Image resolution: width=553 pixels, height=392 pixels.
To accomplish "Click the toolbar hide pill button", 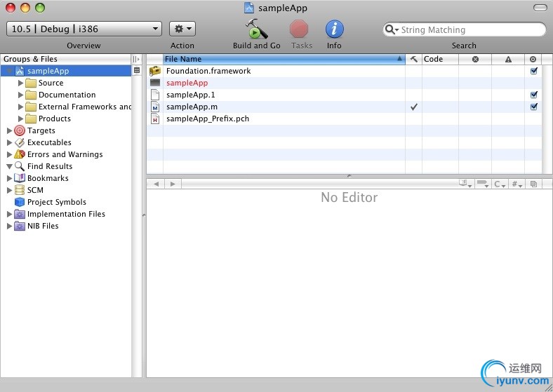I will 540,8.
